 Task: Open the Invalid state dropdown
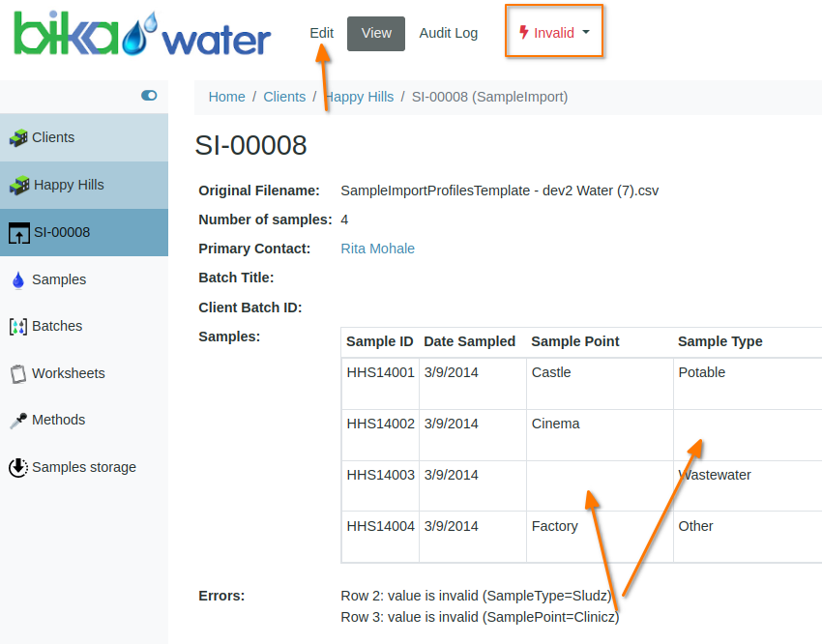pos(554,33)
